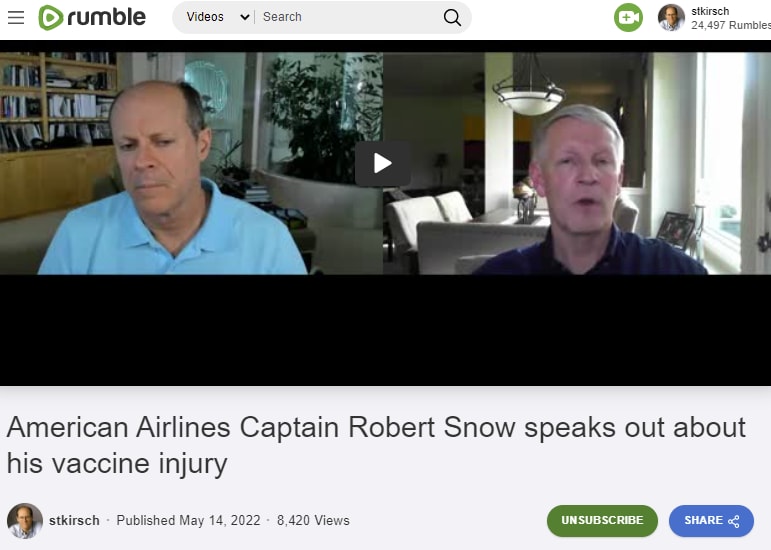Screen dimensions: 771x550
Task: Play the video with center play button
Action: [383, 163]
